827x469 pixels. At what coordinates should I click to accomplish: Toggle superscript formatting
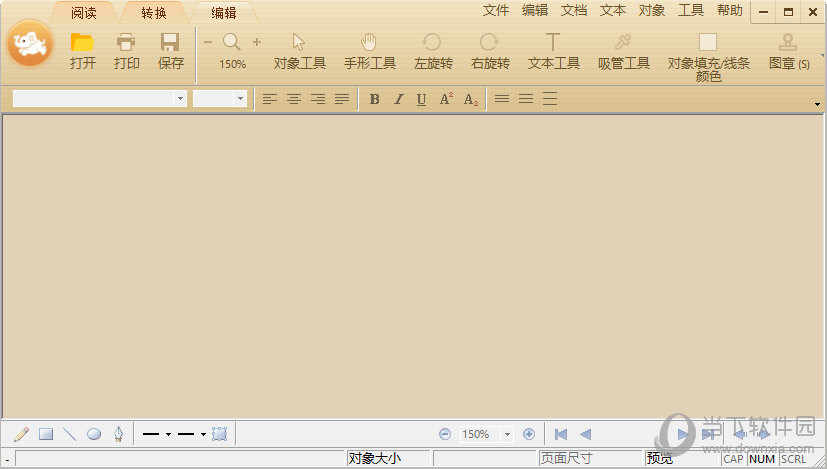(446, 99)
